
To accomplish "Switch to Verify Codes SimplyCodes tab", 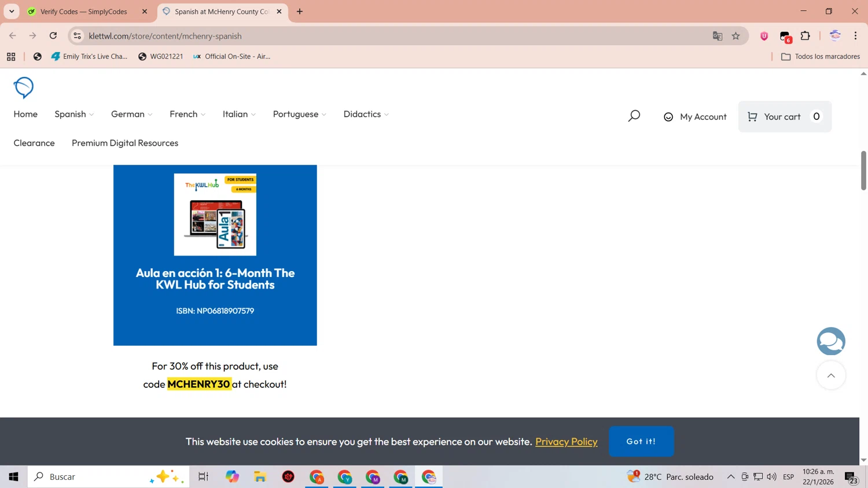I will pos(84,12).
